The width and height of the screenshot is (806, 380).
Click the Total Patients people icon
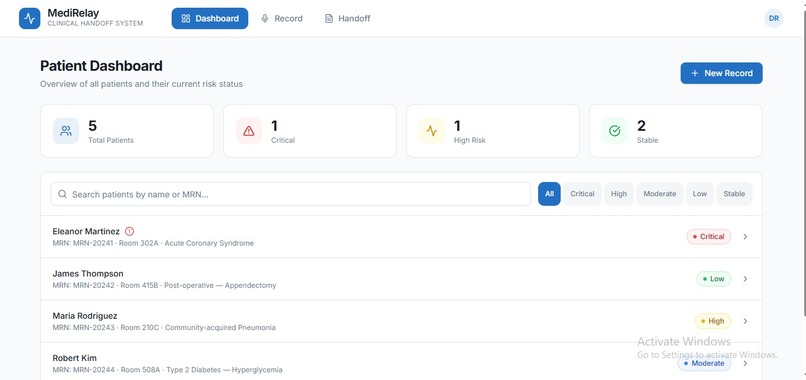click(x=66, y=131)
